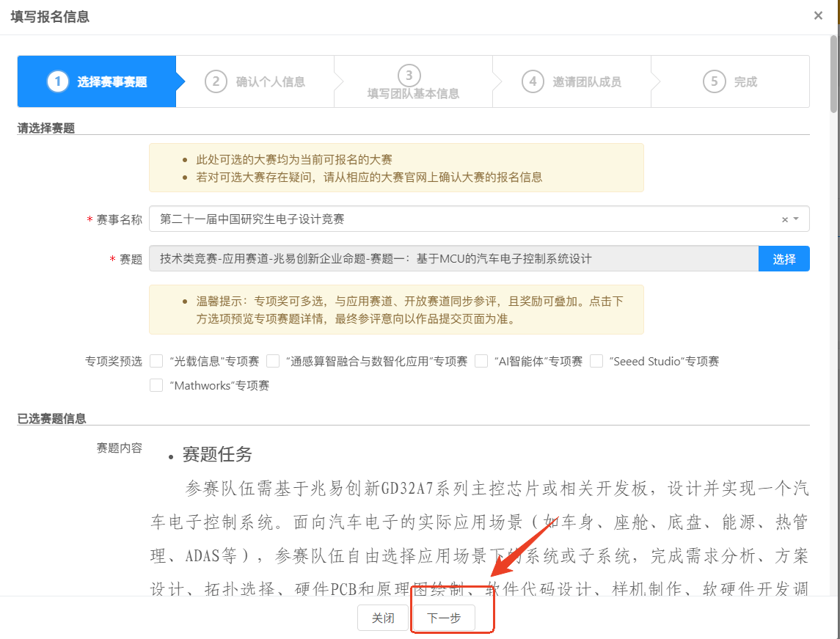Tick the "AI智能体"专项赛 checkbox
840x639 pixels.
[x=481, y=361]
